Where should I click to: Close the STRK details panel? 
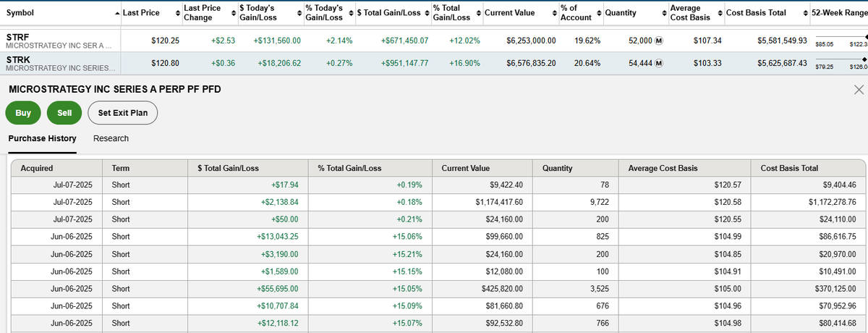click(859, 90)
